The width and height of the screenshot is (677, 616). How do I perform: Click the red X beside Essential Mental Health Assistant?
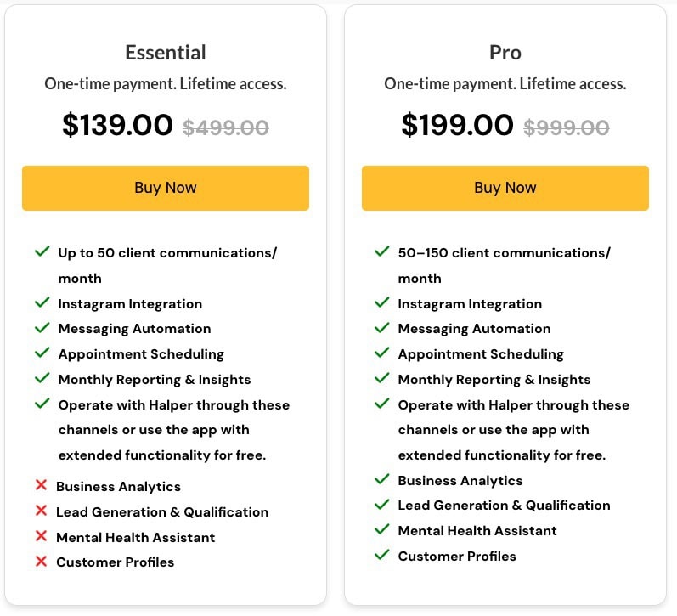(41, 536)
